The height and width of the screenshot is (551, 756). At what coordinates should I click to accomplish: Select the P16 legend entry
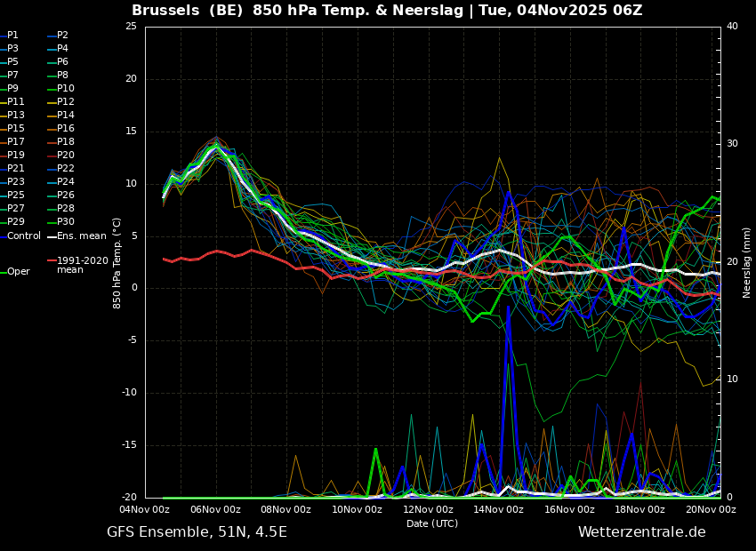click(65, 129)
